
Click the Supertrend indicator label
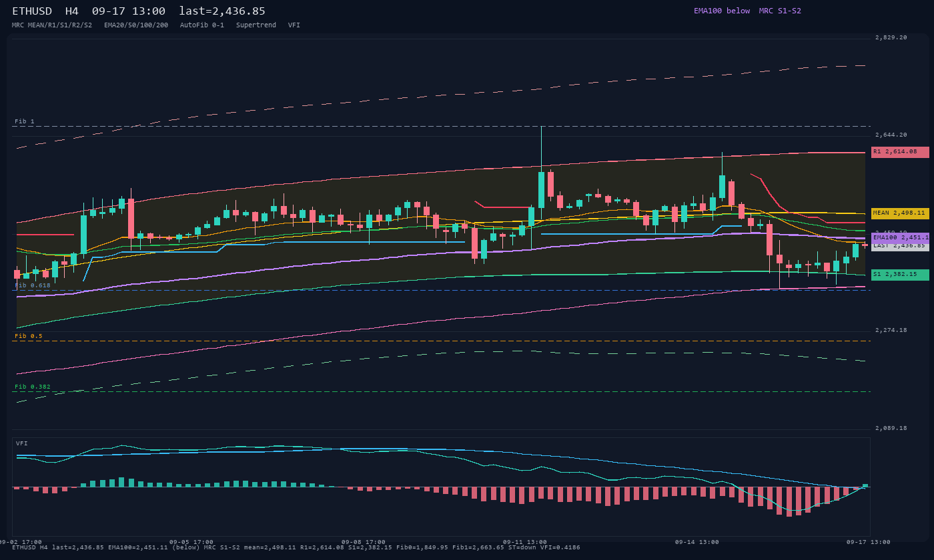pos(256,25)
